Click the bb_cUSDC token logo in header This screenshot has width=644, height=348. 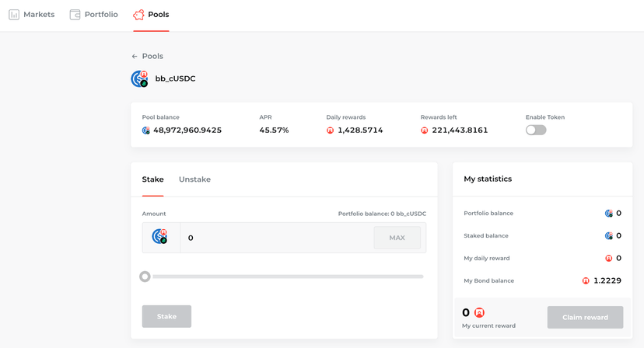[x=140, y=78]
